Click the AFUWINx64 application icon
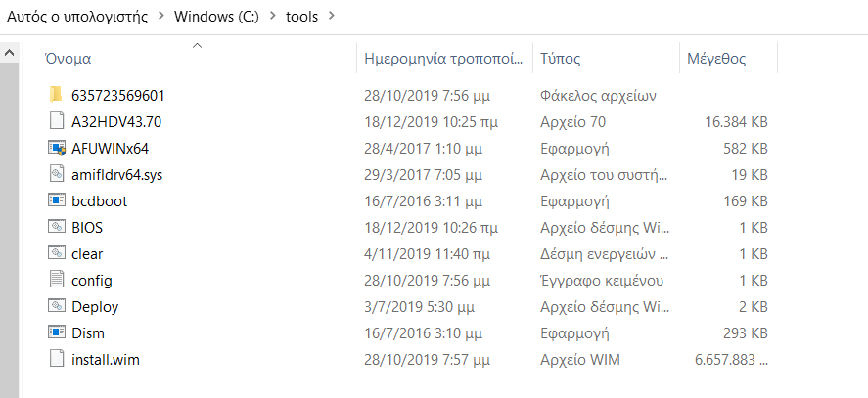 coord(55,149)
